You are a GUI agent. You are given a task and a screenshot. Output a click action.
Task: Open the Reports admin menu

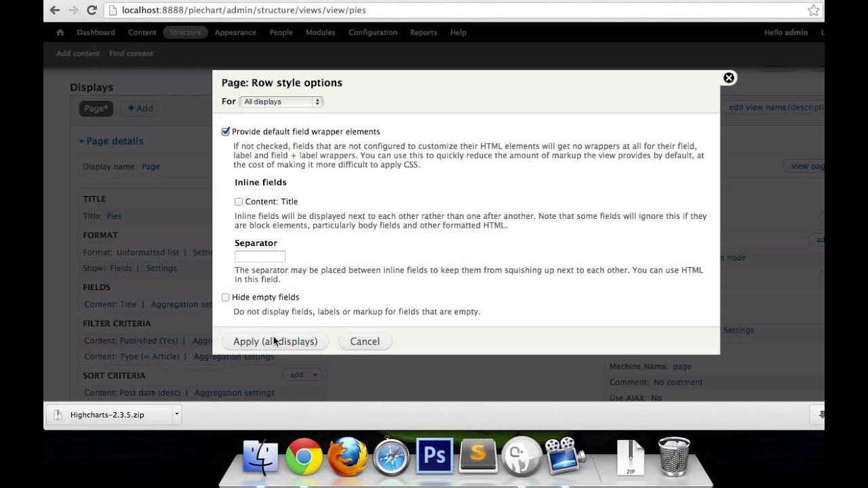(423, 33)
